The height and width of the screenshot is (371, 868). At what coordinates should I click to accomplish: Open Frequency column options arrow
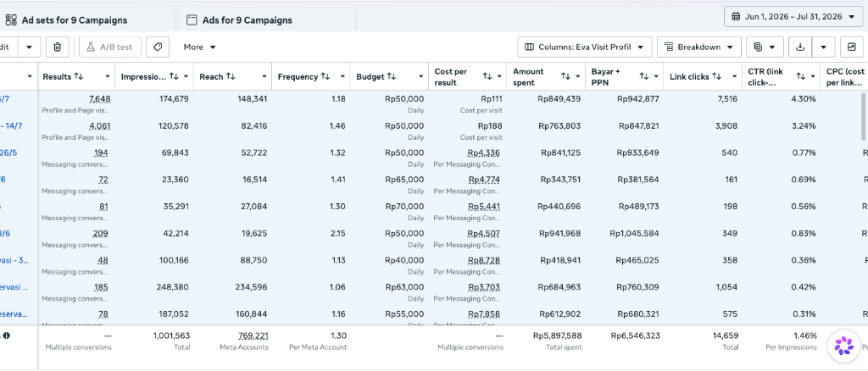343,77
